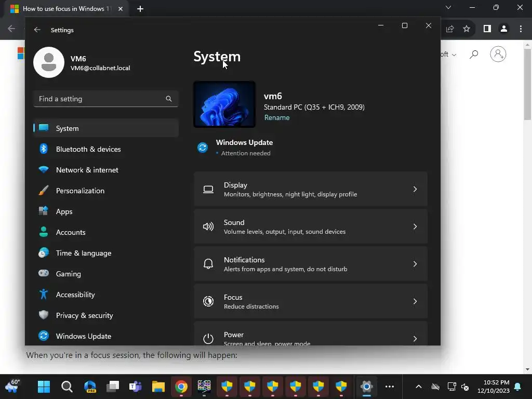Go back using the Settings back arrow
The width and height of the screenshot is (532, 399).
pyautogui.click(x=37, y=30)
